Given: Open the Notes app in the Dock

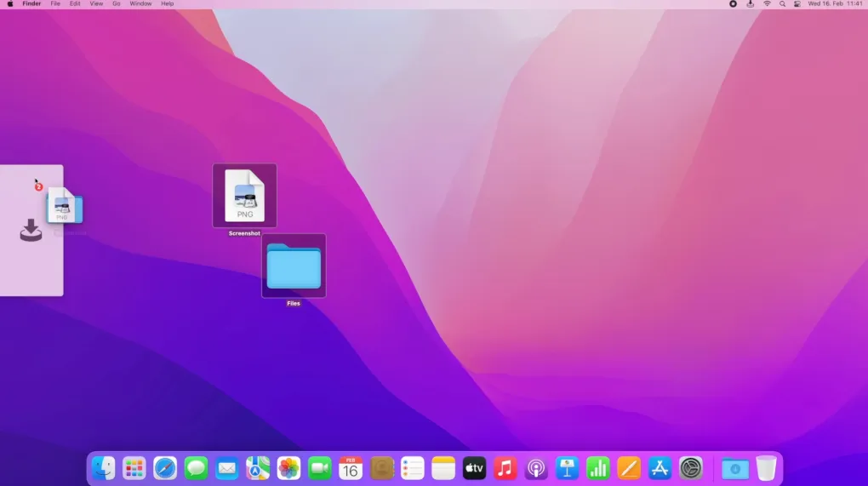Looking at the screenshot, I should click(x=443, y=468).
